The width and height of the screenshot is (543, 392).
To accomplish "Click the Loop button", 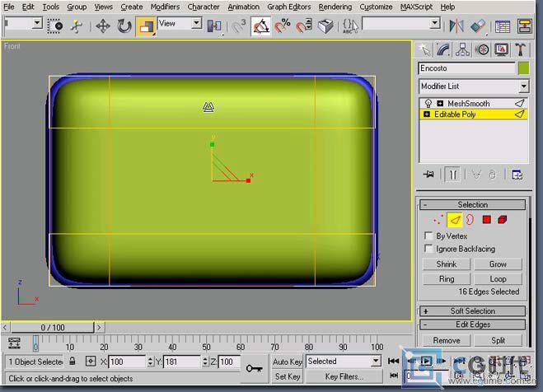I will click(498, 279).
